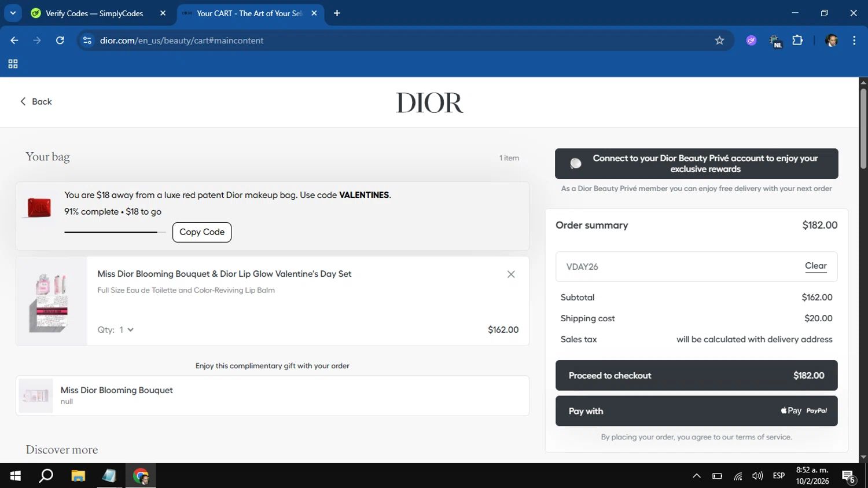Viewport: 868px width, 488px height.
Task: Click the DIOR logo
Action: point(429,103)
